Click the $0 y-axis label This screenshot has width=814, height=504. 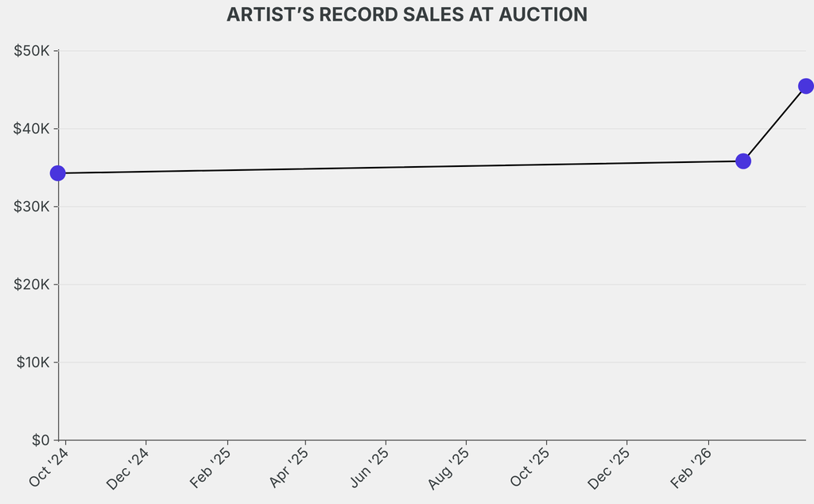coord(41,440)
